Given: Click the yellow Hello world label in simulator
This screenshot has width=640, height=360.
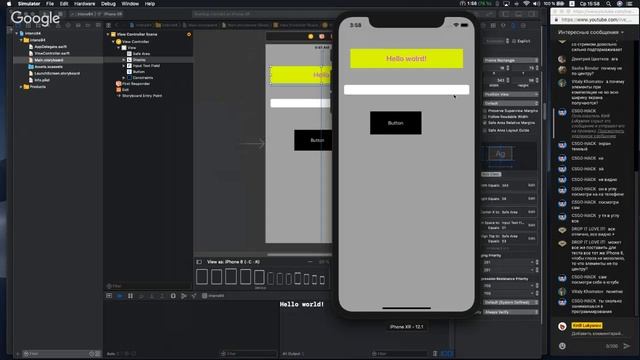Looking at the screenshot, I should [407, 59].
